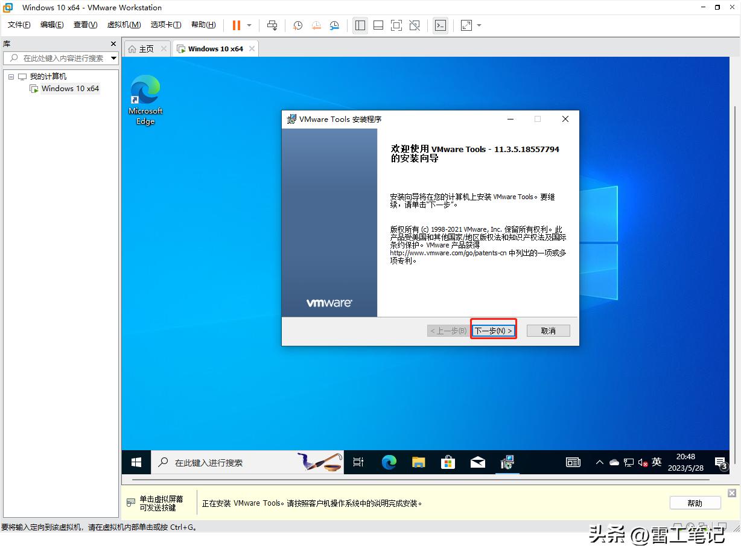Open the console view toolbar icon

440,25
